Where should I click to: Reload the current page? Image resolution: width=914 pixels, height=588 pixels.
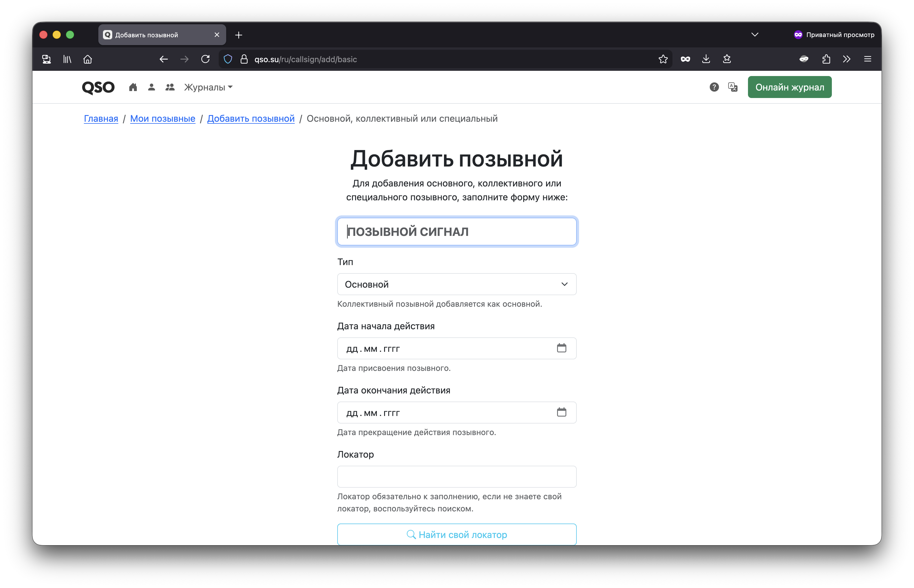205,59
